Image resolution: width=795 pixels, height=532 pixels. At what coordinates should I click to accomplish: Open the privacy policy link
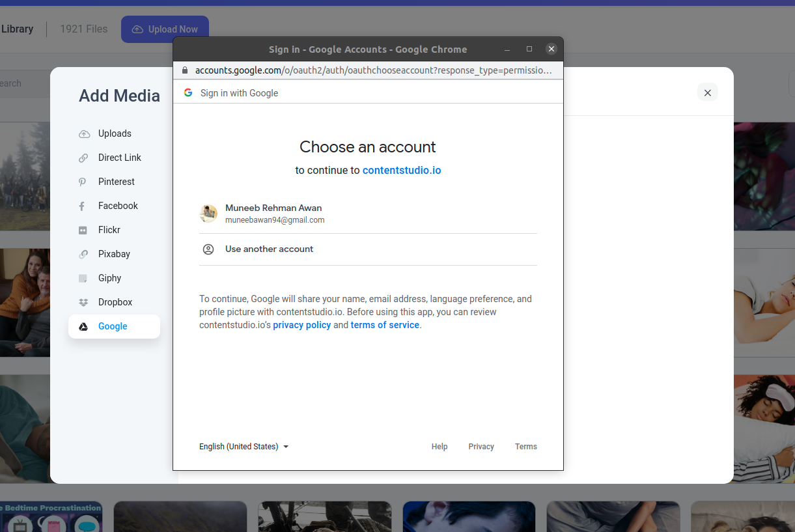point(302,325)
